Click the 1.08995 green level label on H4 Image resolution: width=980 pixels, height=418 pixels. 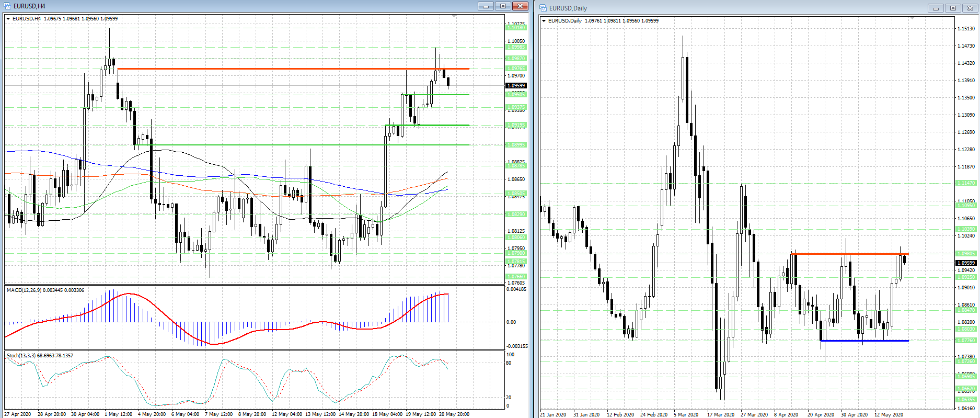pos(516,145)
